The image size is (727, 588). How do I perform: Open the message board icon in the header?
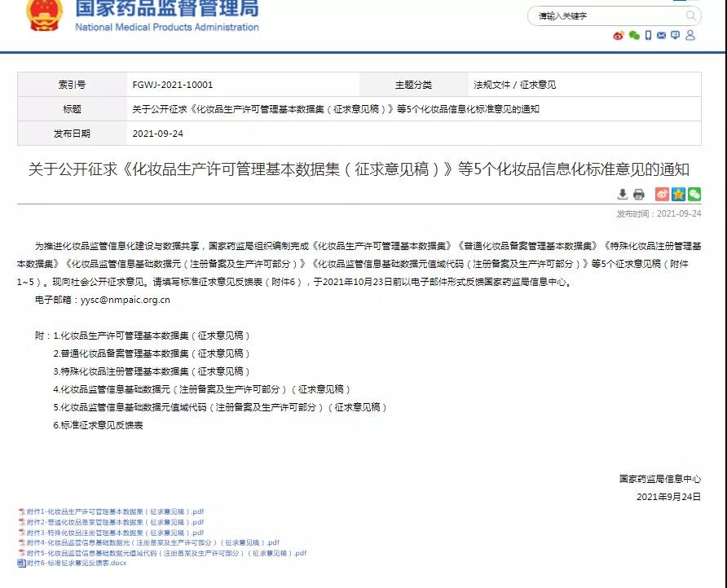[x=676, y=36]
